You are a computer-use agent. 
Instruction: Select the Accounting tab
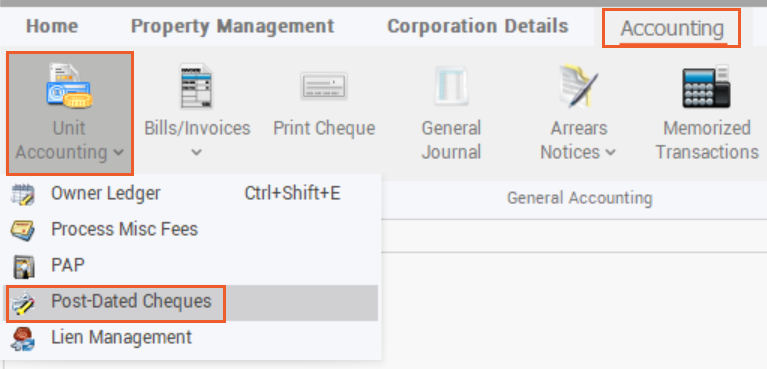[672, 28]
